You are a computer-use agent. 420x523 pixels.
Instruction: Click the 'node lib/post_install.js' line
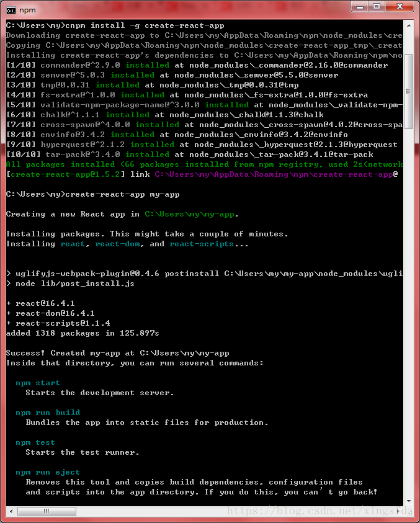(x=70, y=284)
